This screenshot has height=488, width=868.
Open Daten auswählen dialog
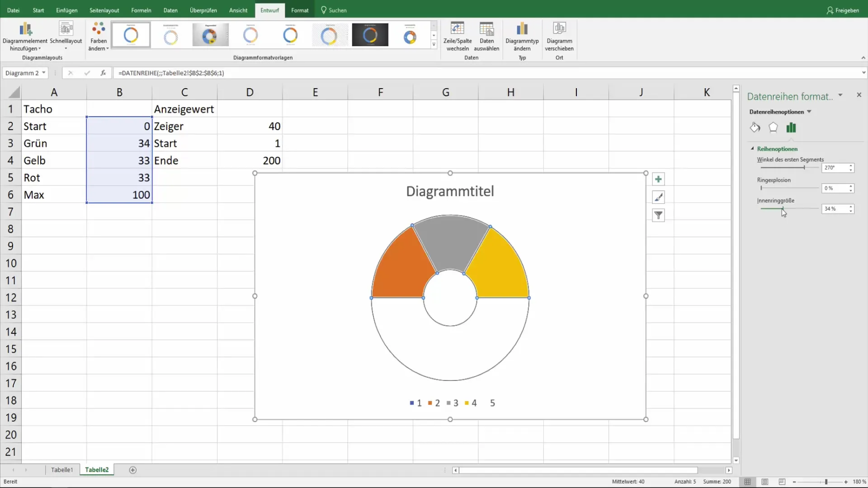click(486, 37)
